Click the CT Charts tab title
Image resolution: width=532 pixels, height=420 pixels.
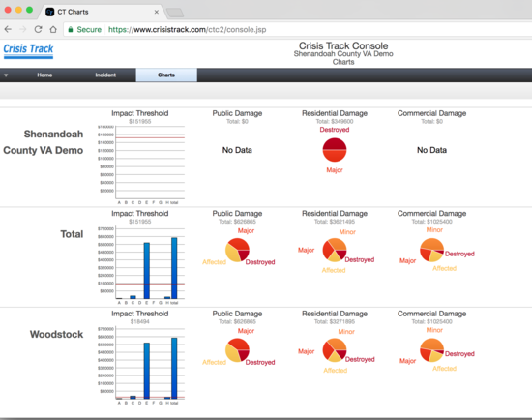coord(73,12)
